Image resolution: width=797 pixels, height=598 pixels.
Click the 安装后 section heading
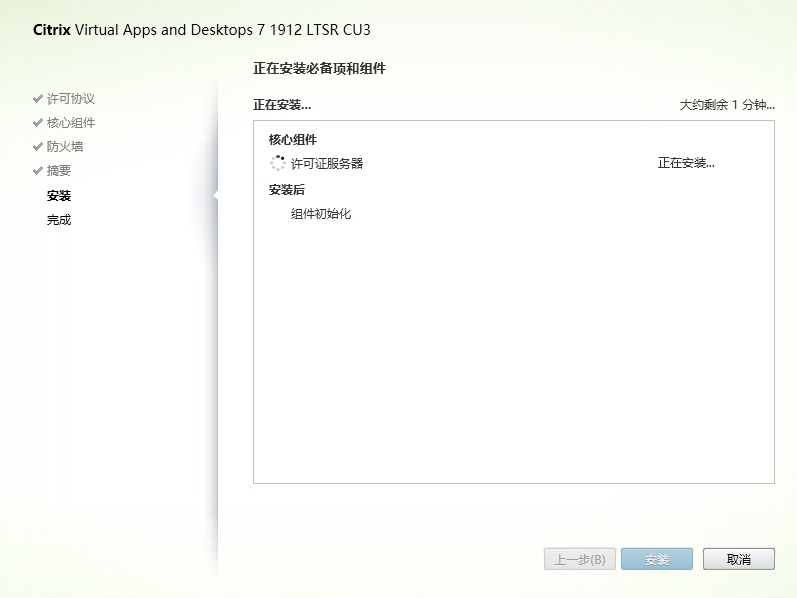(x=286, y=190)
